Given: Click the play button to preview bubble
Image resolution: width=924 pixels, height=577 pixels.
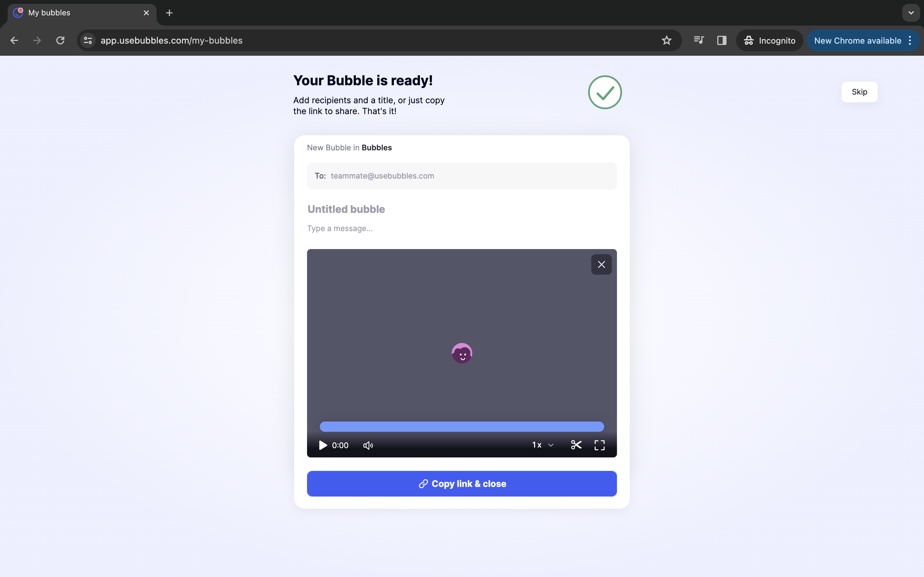Looking at the screenshot, I should pos(322,445).
